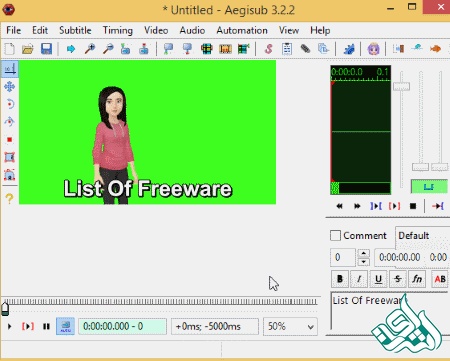Open the Audio menu

pyautogui.click(x=192, y=30)
